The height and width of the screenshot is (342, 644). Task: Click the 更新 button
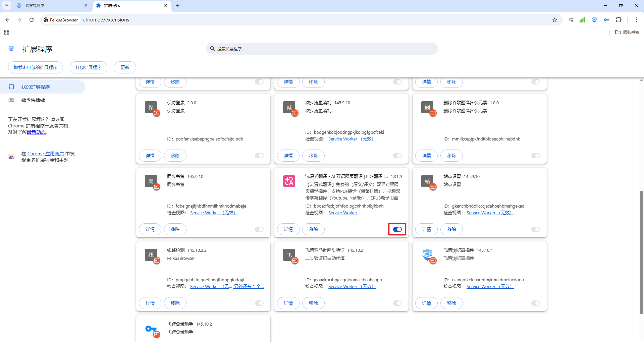coord(125,67)
